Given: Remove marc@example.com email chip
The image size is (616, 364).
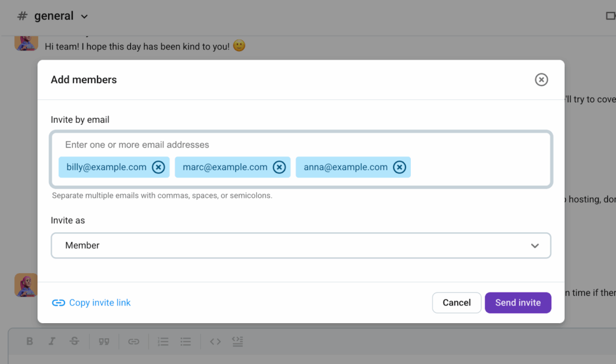Looking at the screenshot, I should click(x=279, y=167).
